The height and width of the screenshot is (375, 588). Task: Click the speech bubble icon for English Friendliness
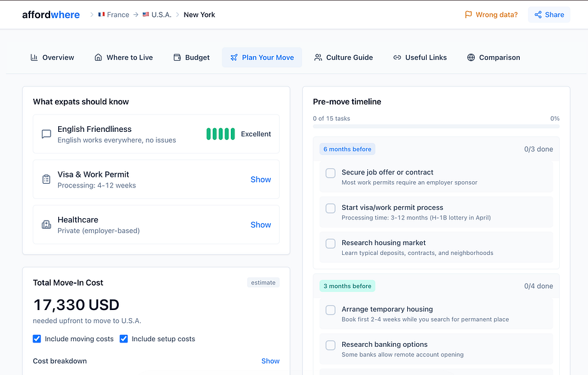tap(46, 134)
